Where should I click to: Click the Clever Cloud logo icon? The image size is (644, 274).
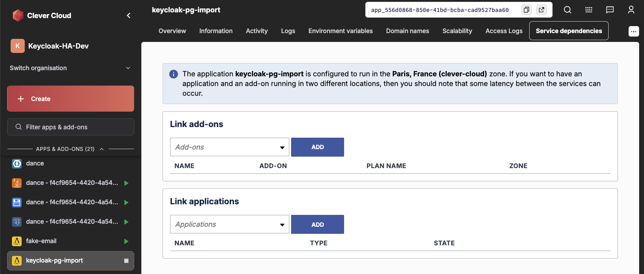pos(18,15)
